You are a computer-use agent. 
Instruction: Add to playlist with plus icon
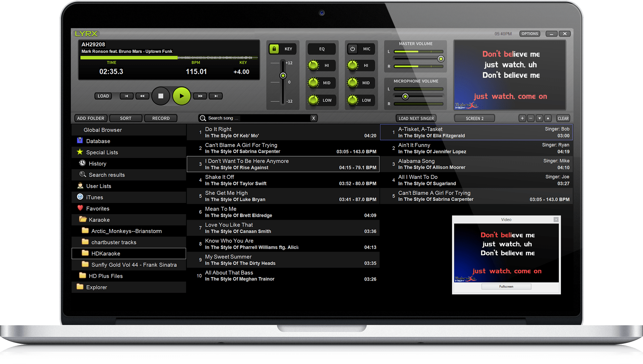point(522,118)
